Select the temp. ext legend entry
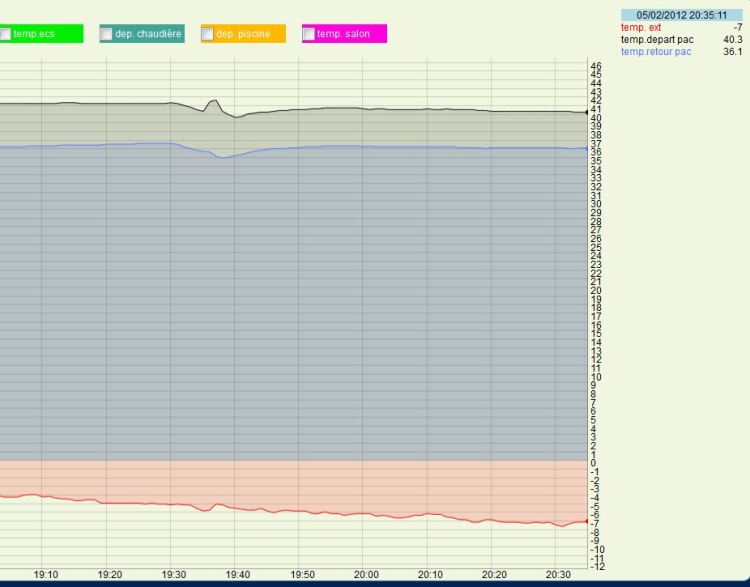 pyautogui.click(x=641, y=28)
